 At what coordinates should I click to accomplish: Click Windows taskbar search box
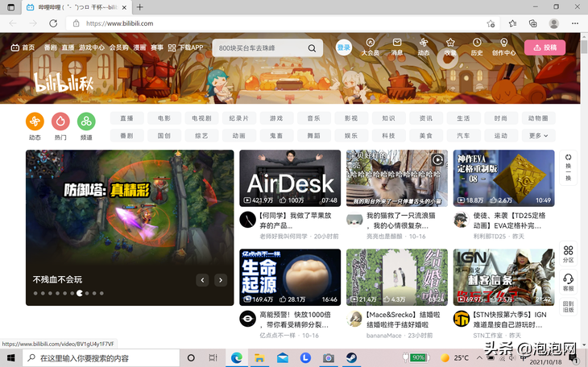(x=101, y=358)
